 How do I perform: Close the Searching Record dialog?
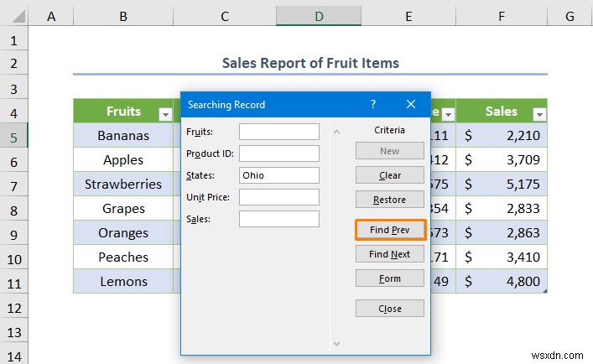(411, 104)
